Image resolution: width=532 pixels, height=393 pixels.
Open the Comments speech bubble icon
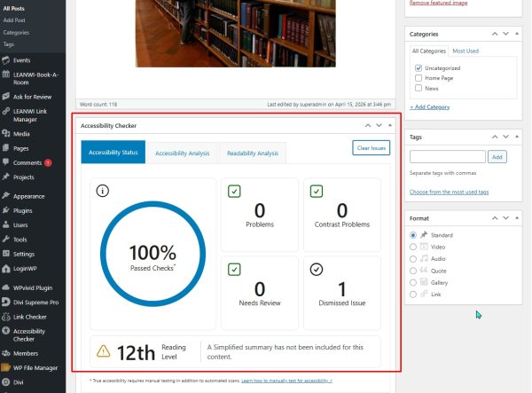coord(6,162)
